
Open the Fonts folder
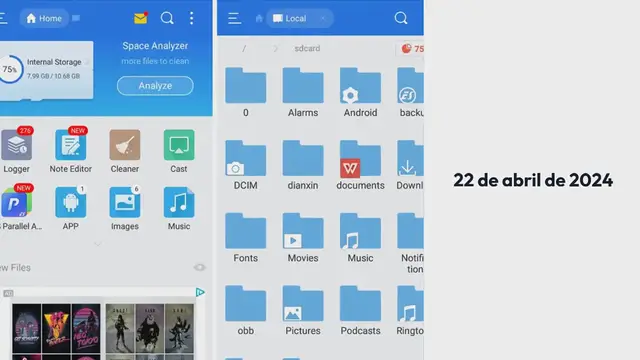[246, 231]
